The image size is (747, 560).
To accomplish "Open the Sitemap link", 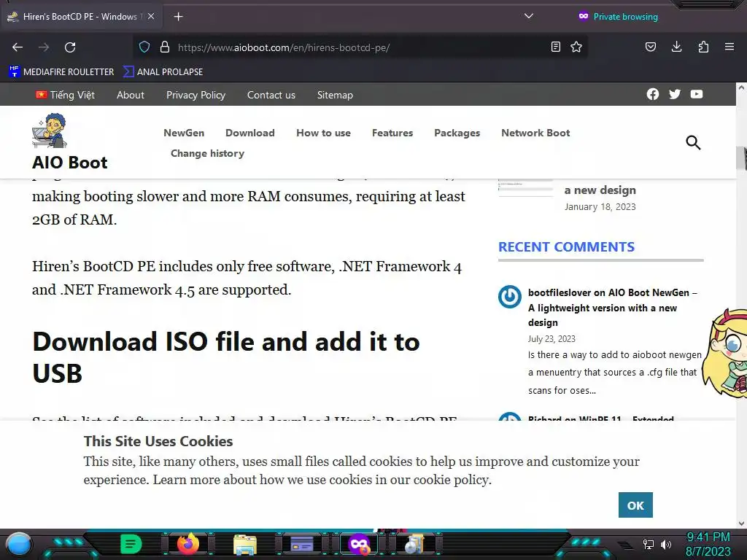I will [x=335, y=95].
